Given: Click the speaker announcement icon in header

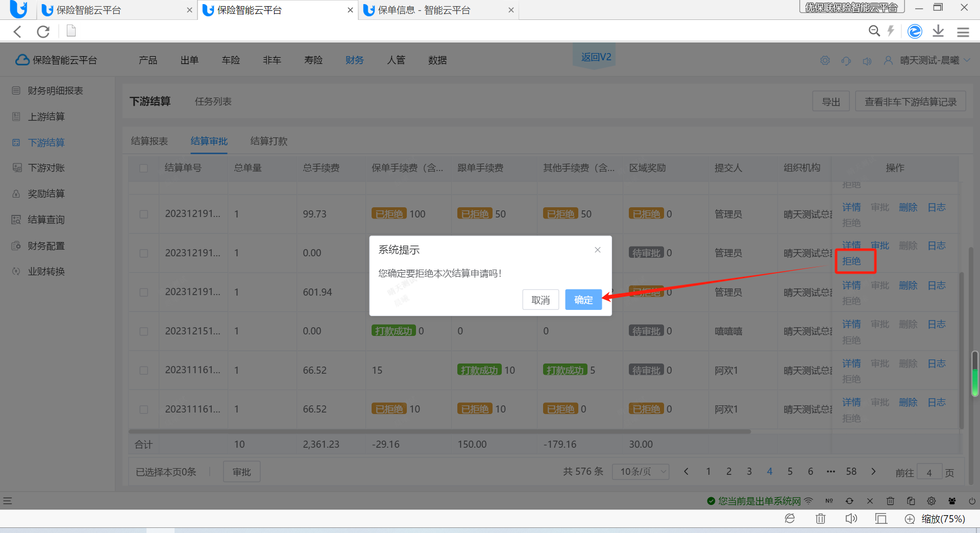Looking at the screenshot, I should [x=867, y=61].
